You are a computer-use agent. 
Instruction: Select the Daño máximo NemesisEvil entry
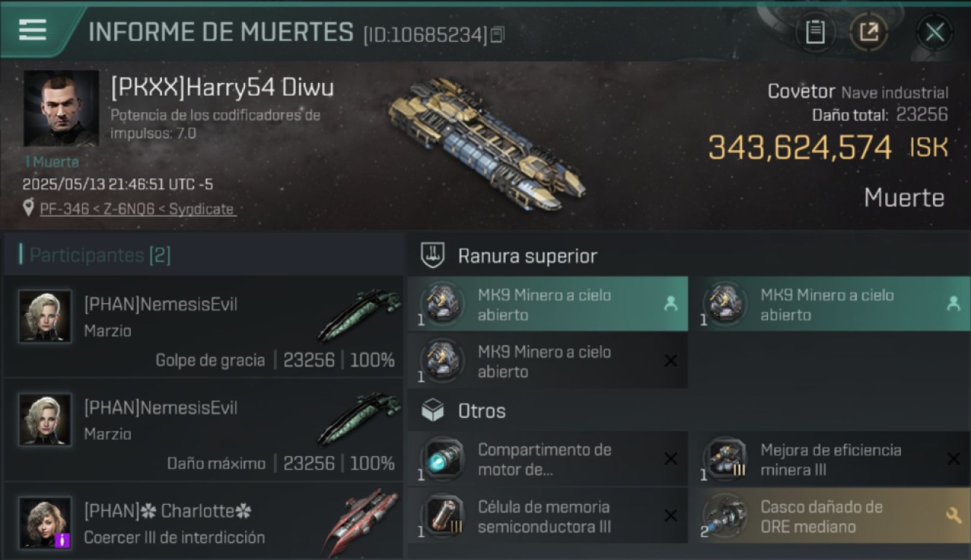pos(202,430)
